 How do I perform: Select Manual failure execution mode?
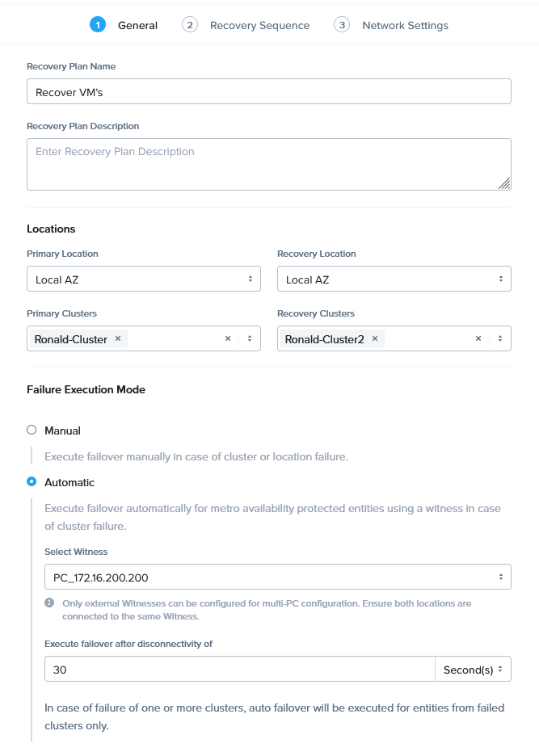point(32,430)
